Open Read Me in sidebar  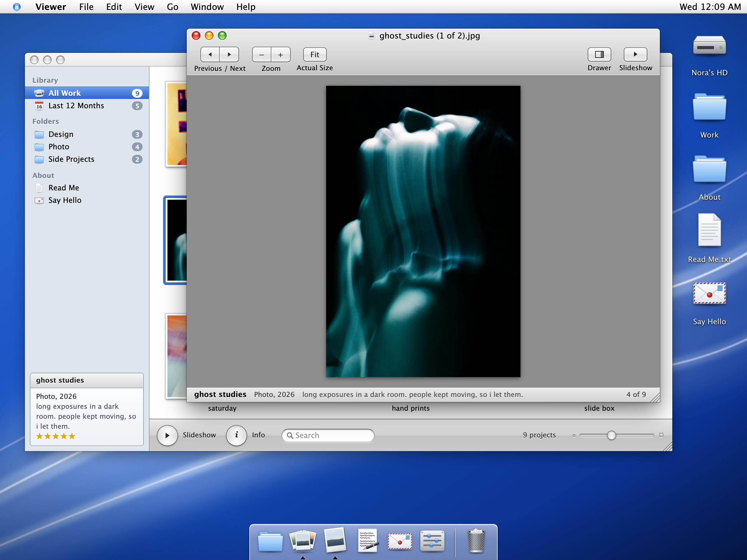click(x=87, y=188)
